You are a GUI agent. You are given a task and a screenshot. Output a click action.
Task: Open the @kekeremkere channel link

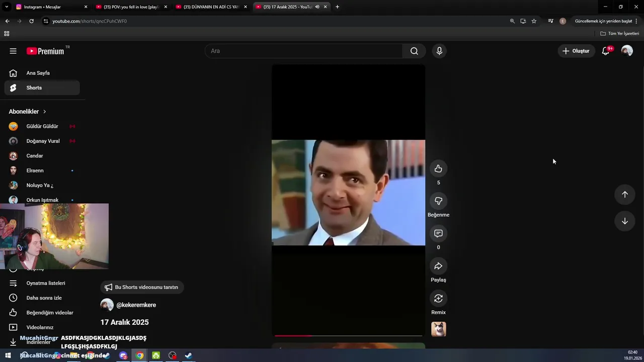tap(136, 305)
